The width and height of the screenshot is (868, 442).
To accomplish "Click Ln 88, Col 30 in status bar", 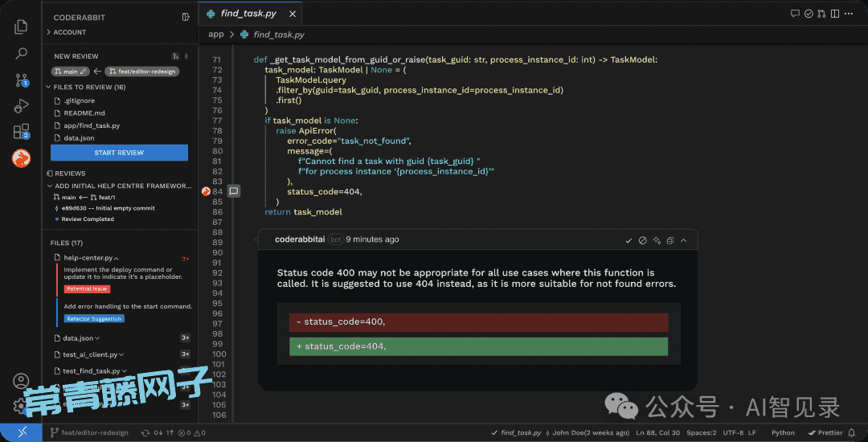I will pos(657,432).
